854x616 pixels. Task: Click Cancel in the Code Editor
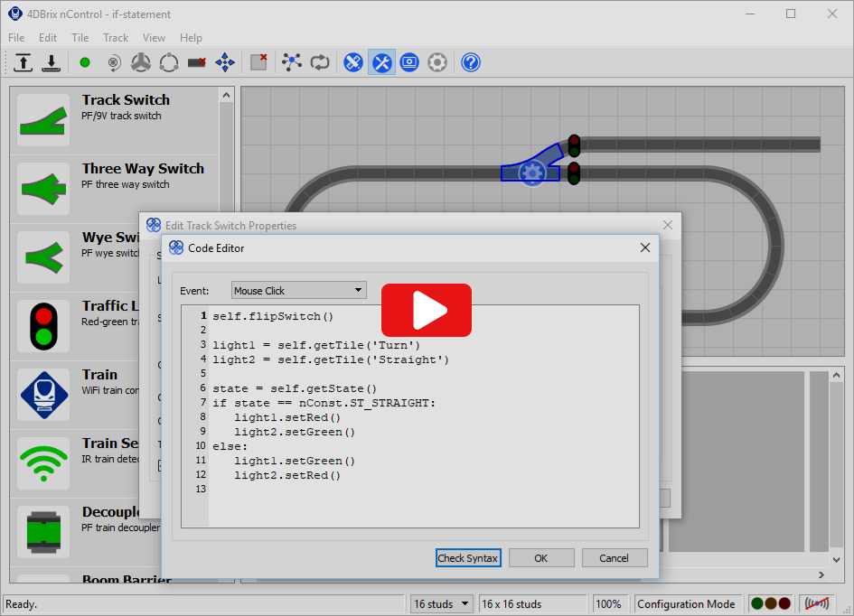coord(615,558)
